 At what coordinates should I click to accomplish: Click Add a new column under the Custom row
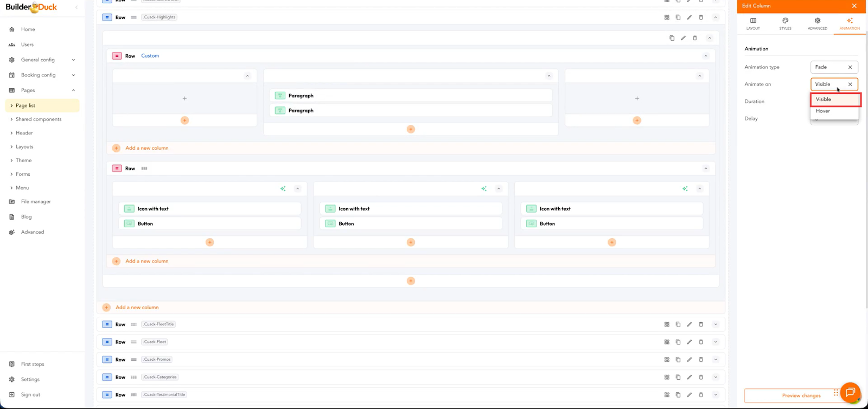coord(146,148)
